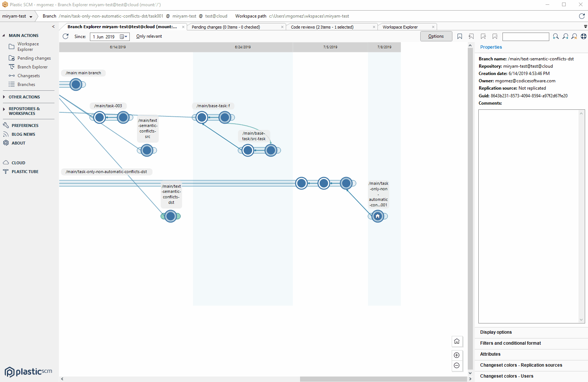Screen dimensions: 588x382
Task: Toggle the first bookmark icon in the toolbar
Action: 460,36
